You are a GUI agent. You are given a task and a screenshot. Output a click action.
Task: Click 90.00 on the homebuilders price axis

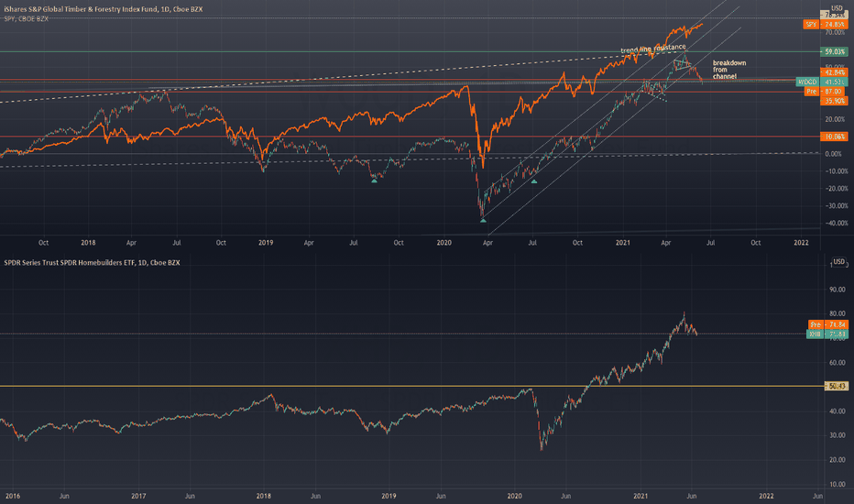pyautogui.click(x=838, y=290)
